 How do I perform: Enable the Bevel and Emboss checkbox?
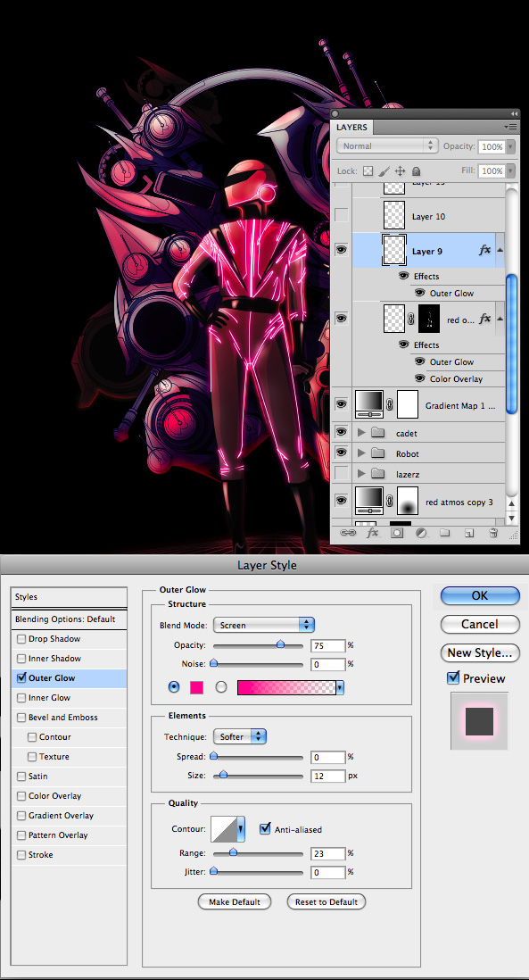click(x=22, y=717)
